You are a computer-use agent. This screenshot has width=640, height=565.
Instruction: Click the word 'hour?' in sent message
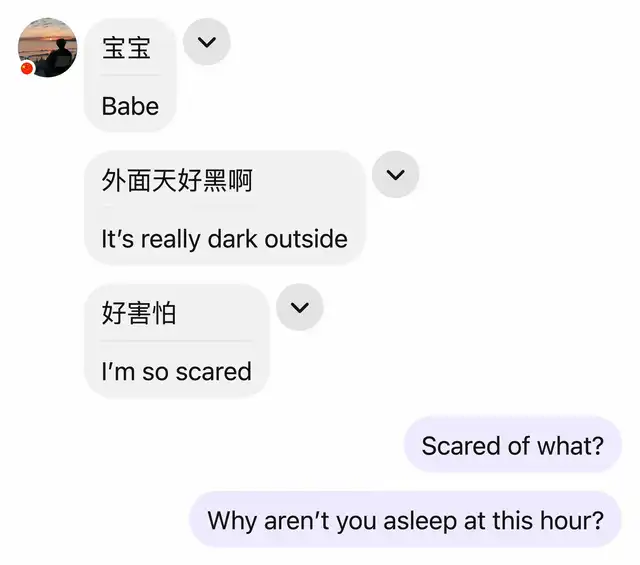[572, 520]
